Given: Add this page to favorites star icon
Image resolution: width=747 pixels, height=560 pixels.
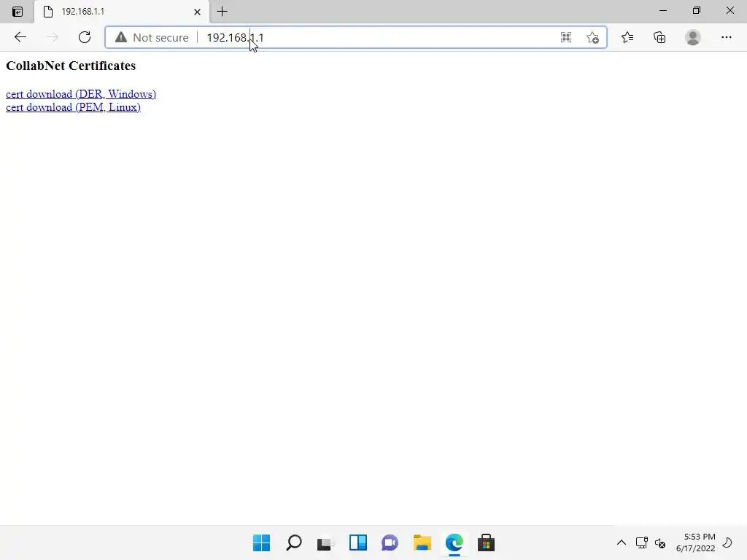Looking at the screenshot, I should [592, 38].
